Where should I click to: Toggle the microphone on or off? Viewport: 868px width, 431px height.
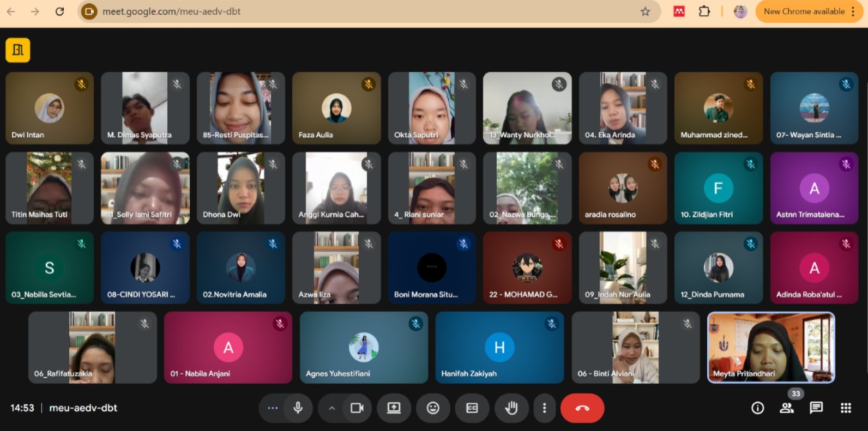coord(298,408)
